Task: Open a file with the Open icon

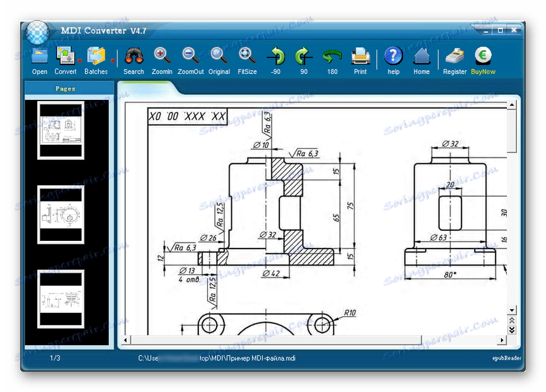Action: pos(40,56)
